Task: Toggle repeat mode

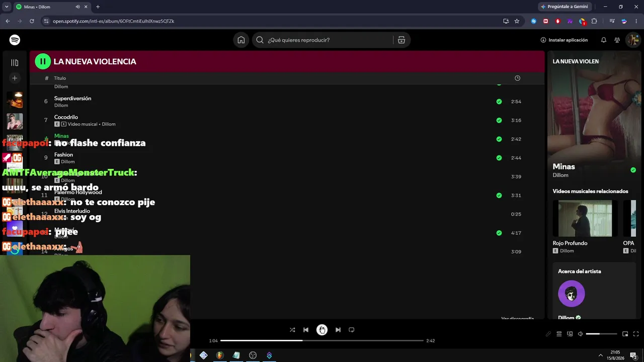Action: point(352,330)
